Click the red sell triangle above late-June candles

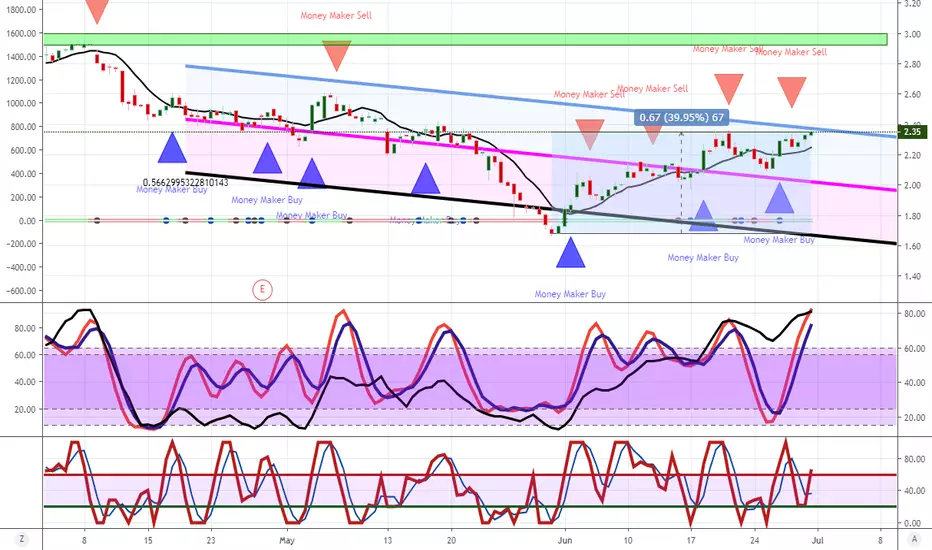(x=792, y=92)
